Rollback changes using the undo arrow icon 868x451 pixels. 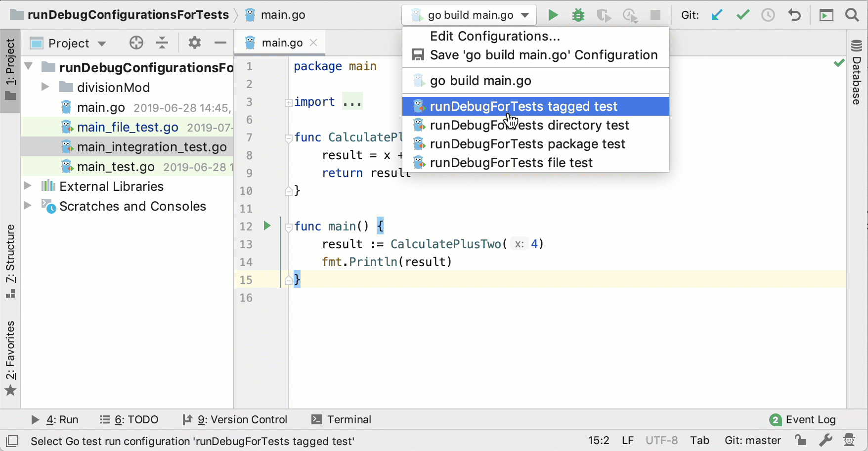click(x=794, y=15)
